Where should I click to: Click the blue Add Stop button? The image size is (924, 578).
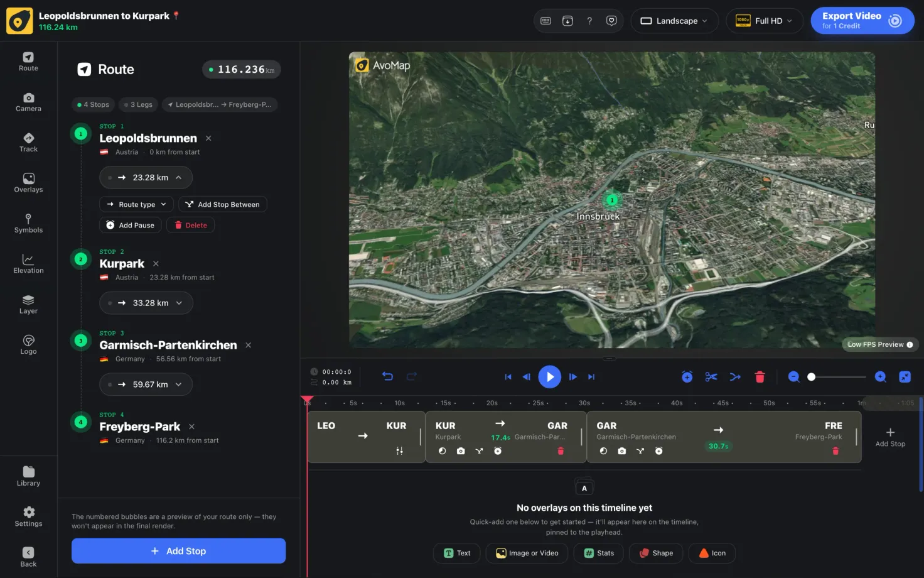coord(178,551)
